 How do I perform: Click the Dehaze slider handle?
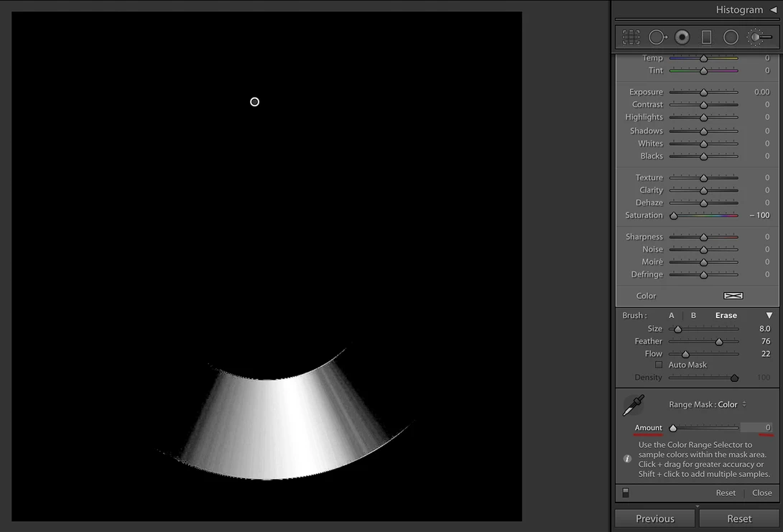pos(703,202)
